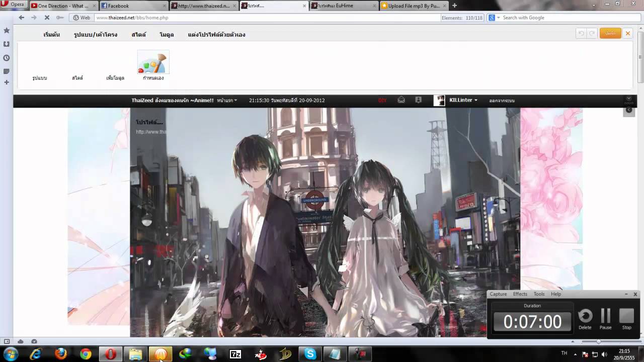Click the Opera Link cloud icon in the status bar

coord(21,341)
